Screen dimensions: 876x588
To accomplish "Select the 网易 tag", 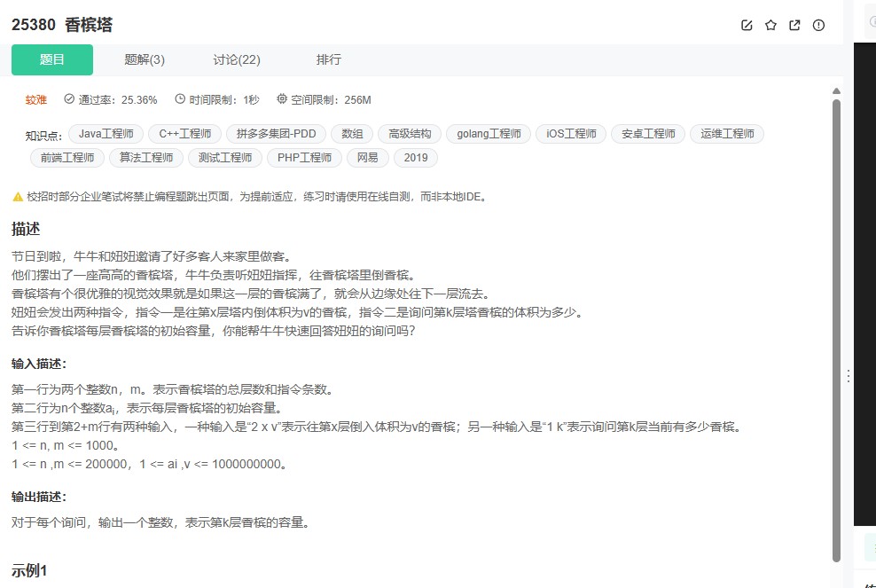I will click(x=368, y=158).
